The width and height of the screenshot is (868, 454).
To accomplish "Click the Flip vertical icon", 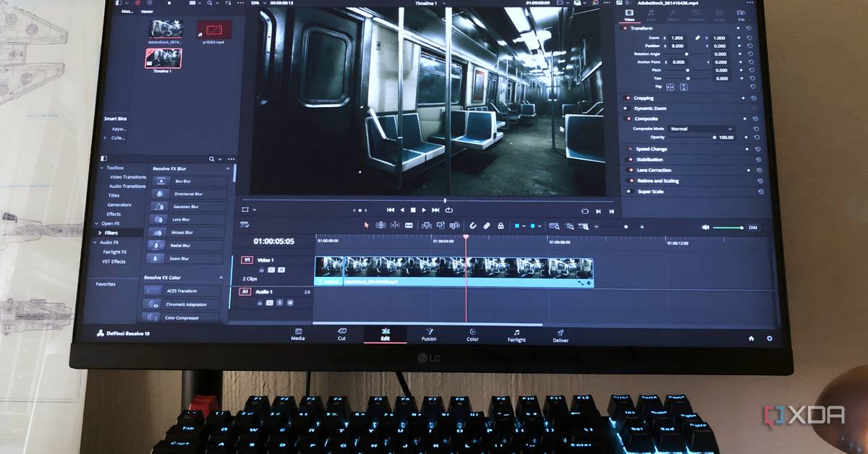I will [x=684, y=87].
